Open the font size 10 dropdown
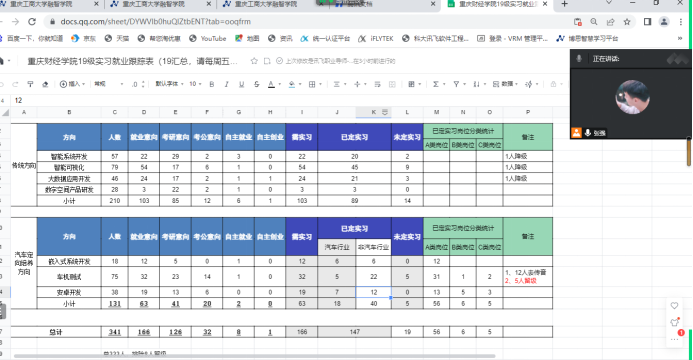The image size is (693, 360). point(195,84)
